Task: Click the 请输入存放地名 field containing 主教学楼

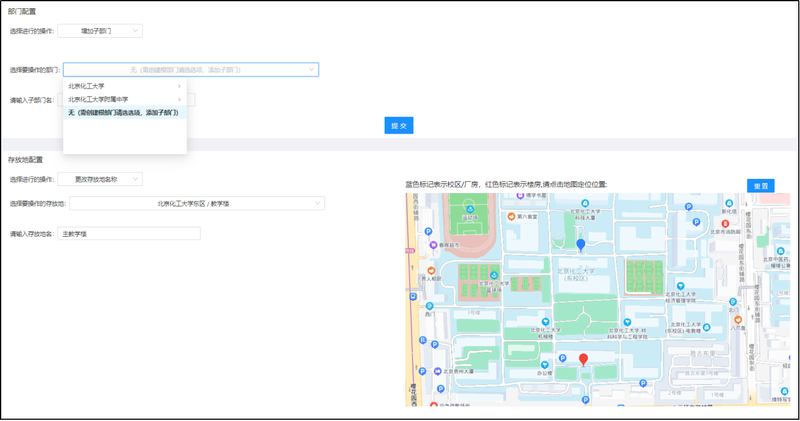Action: tap(129, 234)
